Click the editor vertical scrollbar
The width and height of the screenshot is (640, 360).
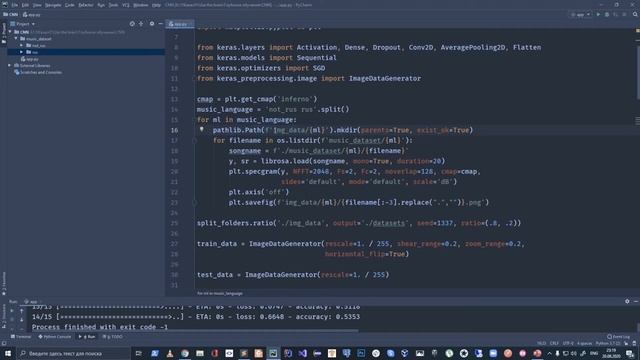(638, 73)
